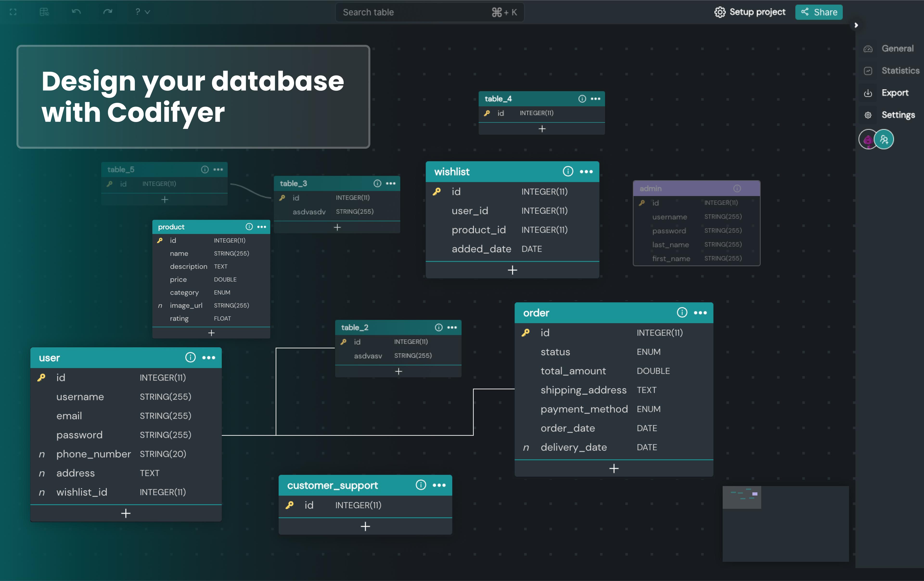Click the purple user avatar

[867, 139]
